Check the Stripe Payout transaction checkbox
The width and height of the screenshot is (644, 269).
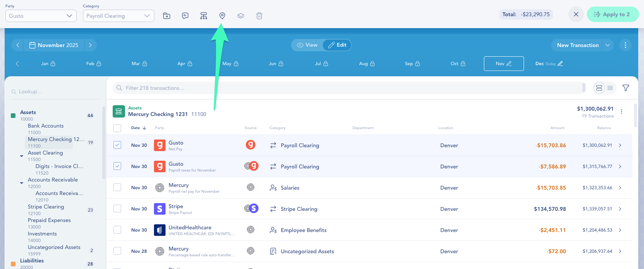click(x=117, y=209)
